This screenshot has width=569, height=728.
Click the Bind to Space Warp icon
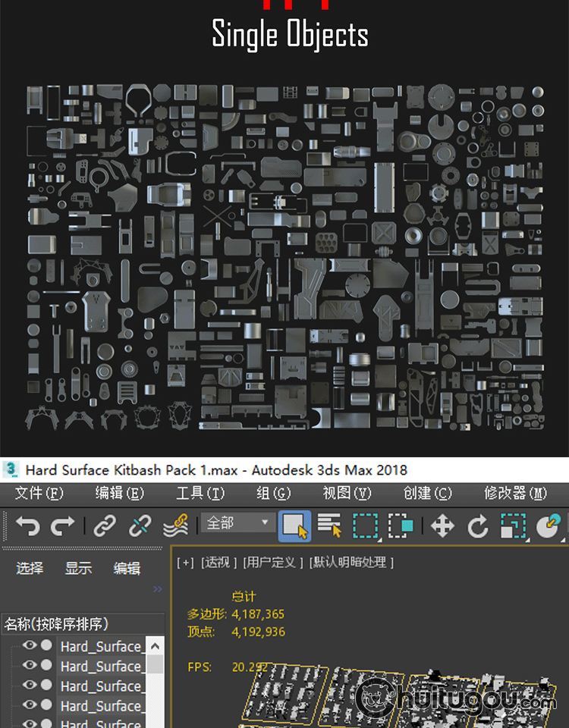(x=175, y=526)
